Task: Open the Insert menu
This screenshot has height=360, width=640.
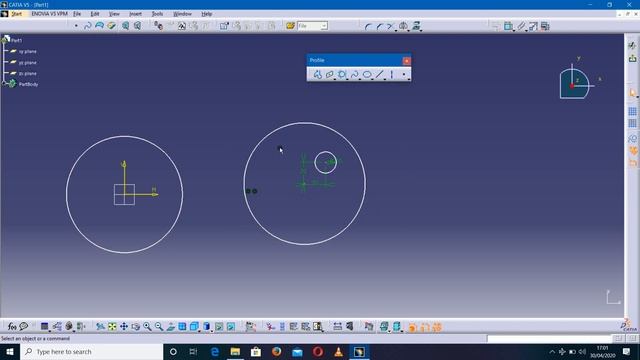Action: coord(135,14)
